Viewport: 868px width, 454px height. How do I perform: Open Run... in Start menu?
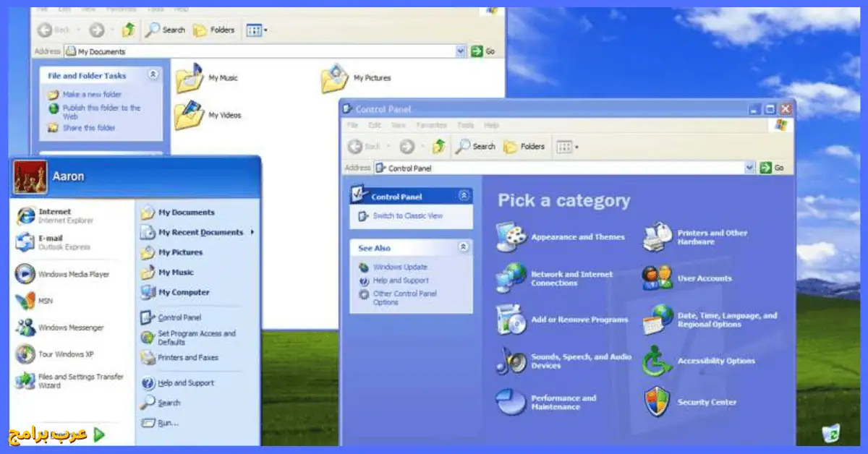[159, 423]
